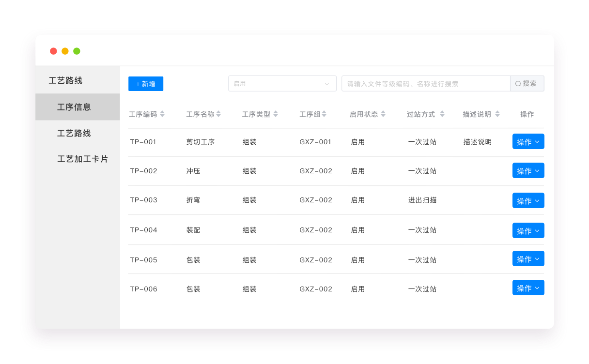Select cell TP-005

tap(143, 260)
